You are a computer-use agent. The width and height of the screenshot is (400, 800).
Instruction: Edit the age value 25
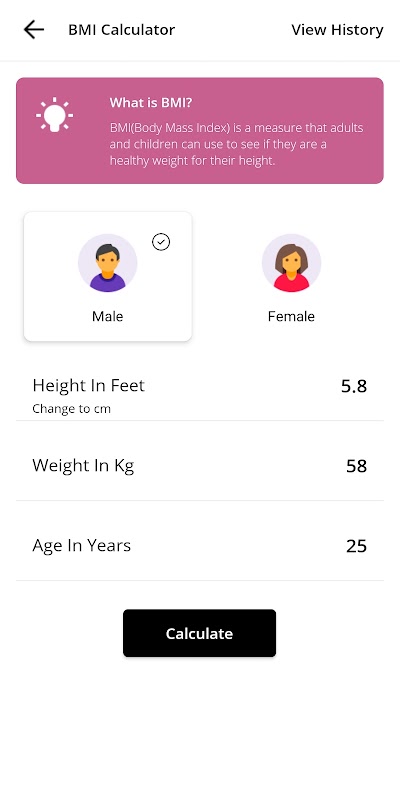[357, 546]
